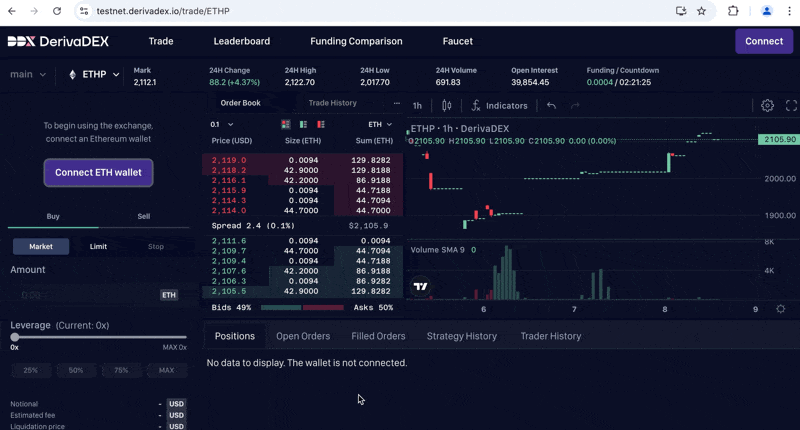Select Market order type

click(41, 246)
